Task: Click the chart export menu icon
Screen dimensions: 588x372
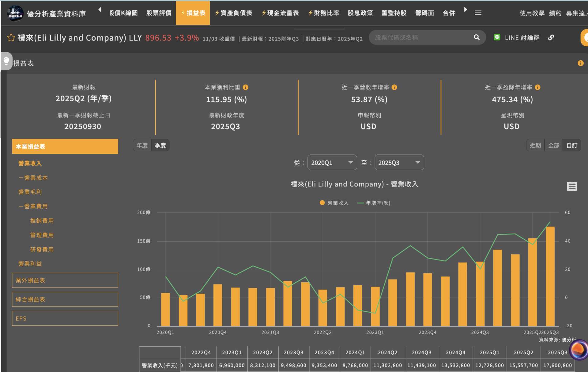Action: [x=571, y=186]
